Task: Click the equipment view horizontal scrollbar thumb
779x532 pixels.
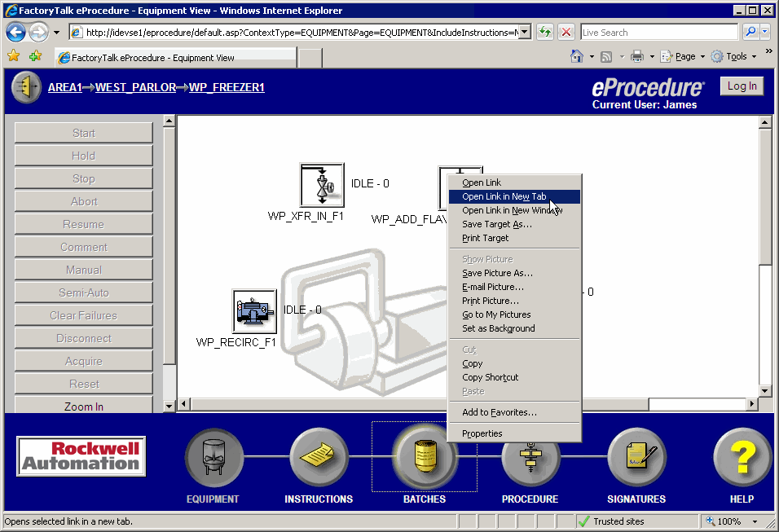Action: pyautogui.click(x=420, y=404)
